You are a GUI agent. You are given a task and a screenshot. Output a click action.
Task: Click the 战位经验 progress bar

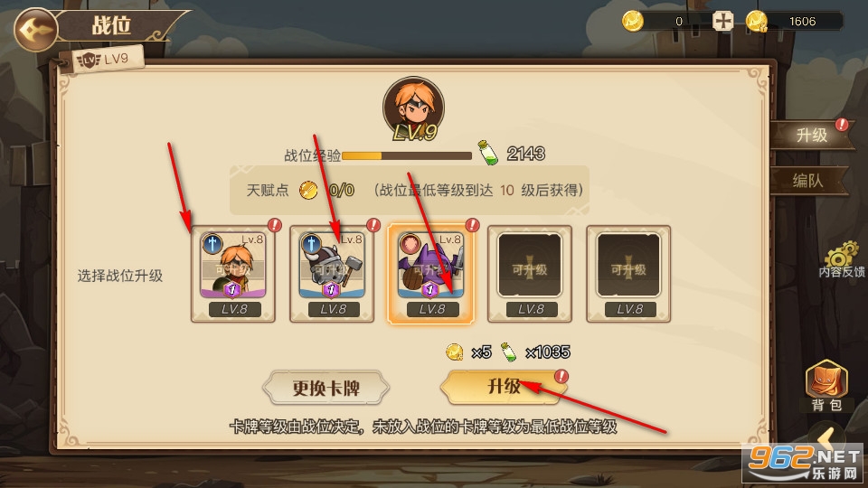(407, 156)
